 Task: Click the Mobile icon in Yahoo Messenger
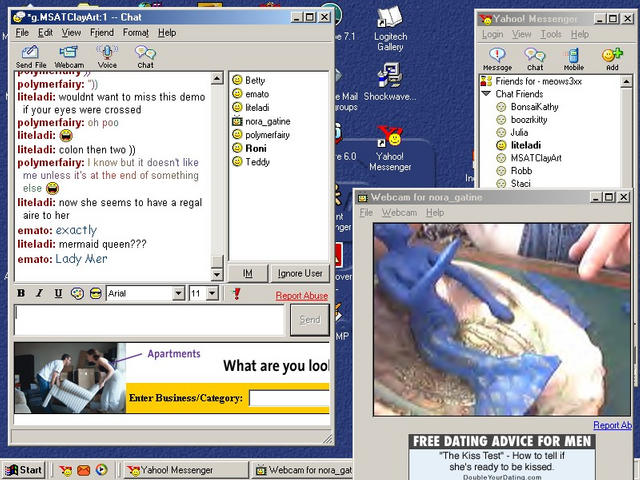(x=573, y=59)
